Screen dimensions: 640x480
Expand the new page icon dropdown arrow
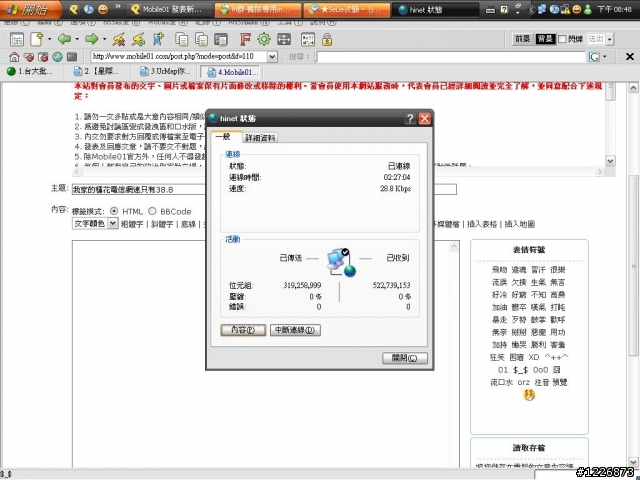[49, 39]
